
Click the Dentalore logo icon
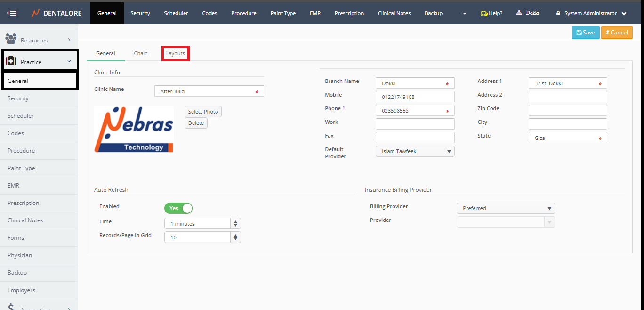click(x=35, y=13)
